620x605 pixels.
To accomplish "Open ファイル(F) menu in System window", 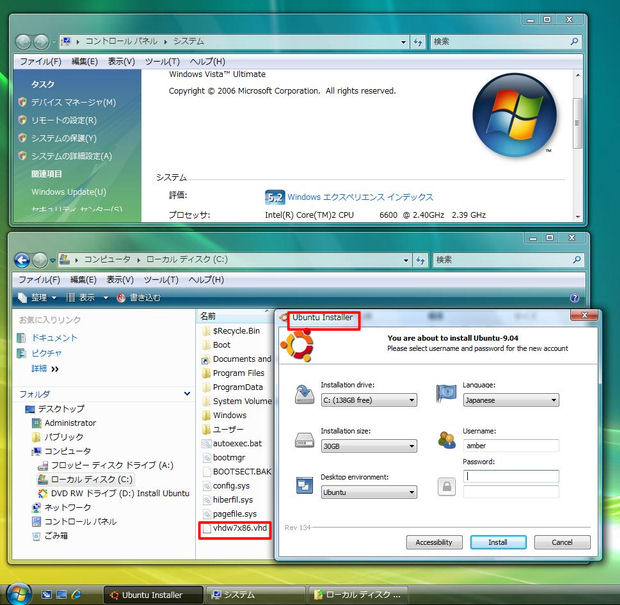I will pyautogui.click(x=41, y=62).
